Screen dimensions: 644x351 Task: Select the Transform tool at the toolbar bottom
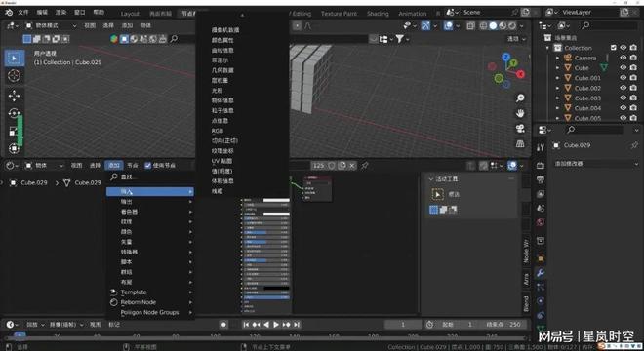click(x=14, y=148)
